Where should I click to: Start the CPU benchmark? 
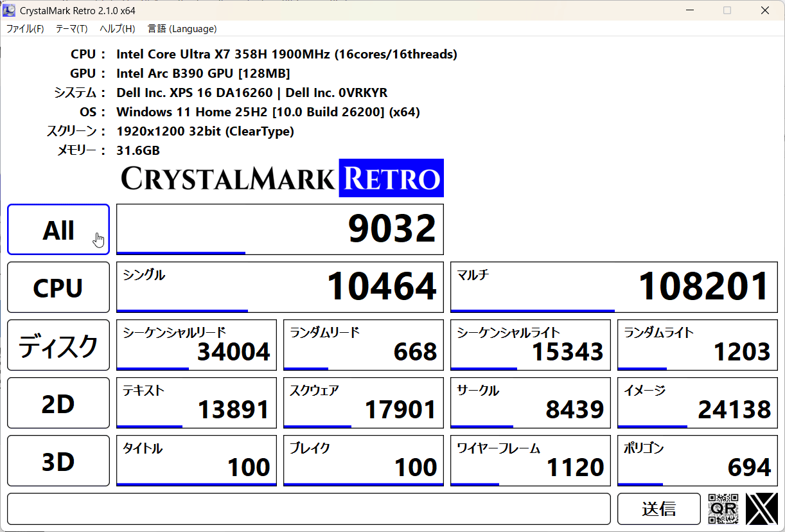[58, 287]
